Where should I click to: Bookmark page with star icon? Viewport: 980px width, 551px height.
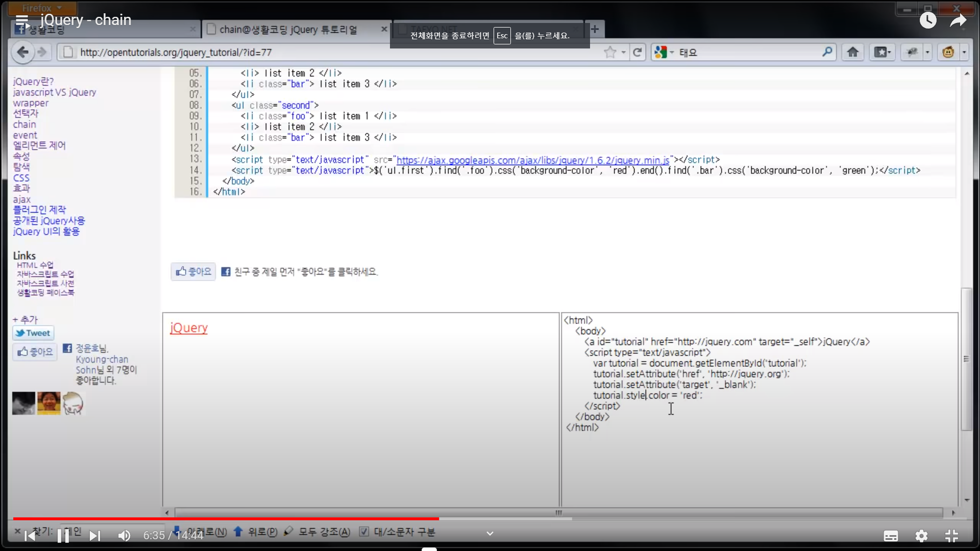click(610, 52)
